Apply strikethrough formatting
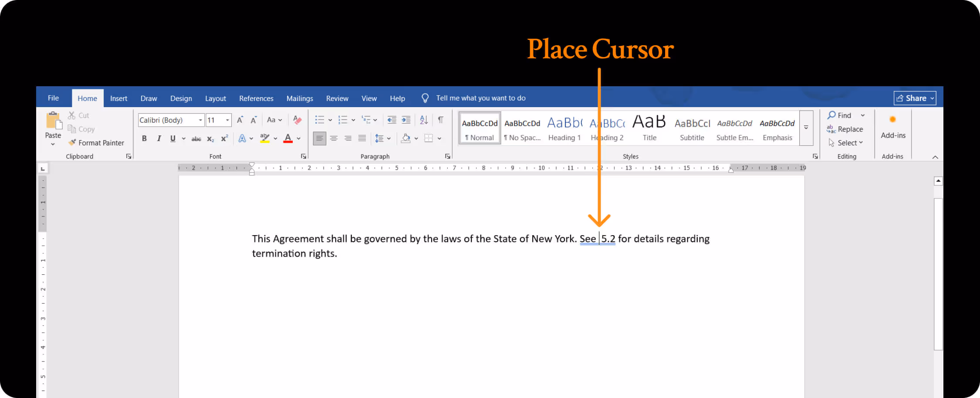 196,139
